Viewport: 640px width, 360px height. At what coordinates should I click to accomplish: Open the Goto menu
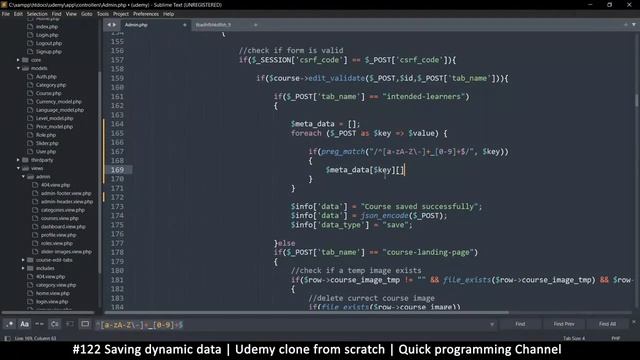click(87, 14)
